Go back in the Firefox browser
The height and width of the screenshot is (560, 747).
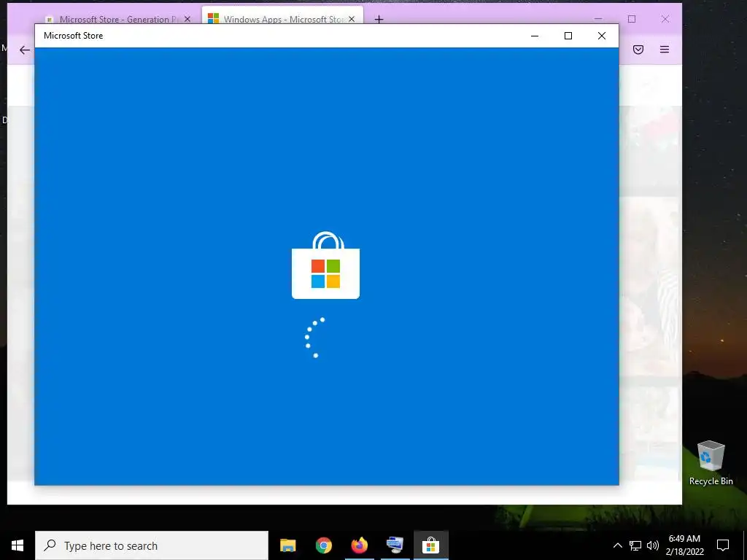pos(25,50)
